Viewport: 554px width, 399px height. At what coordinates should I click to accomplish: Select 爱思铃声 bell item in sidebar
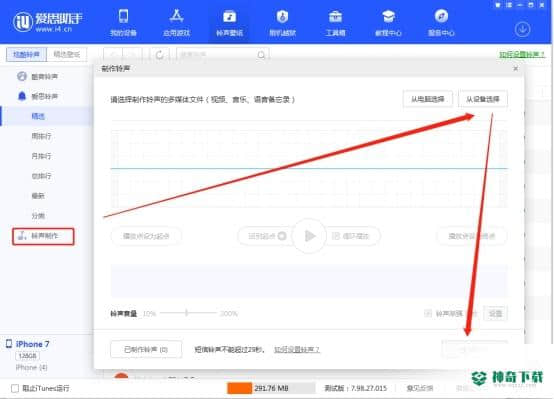pos(37,96)
